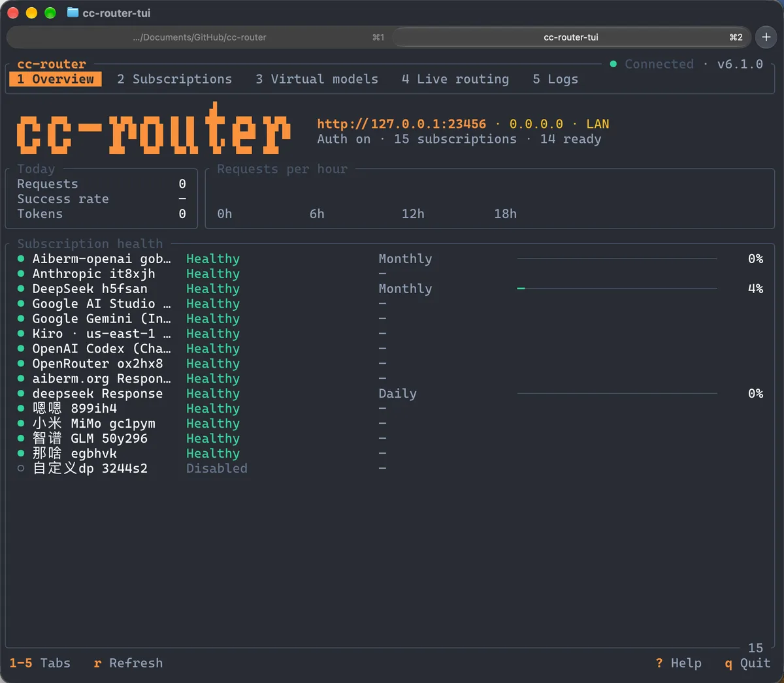Select the OpenRouter ox2hx8 subscription

pos(390,364)
